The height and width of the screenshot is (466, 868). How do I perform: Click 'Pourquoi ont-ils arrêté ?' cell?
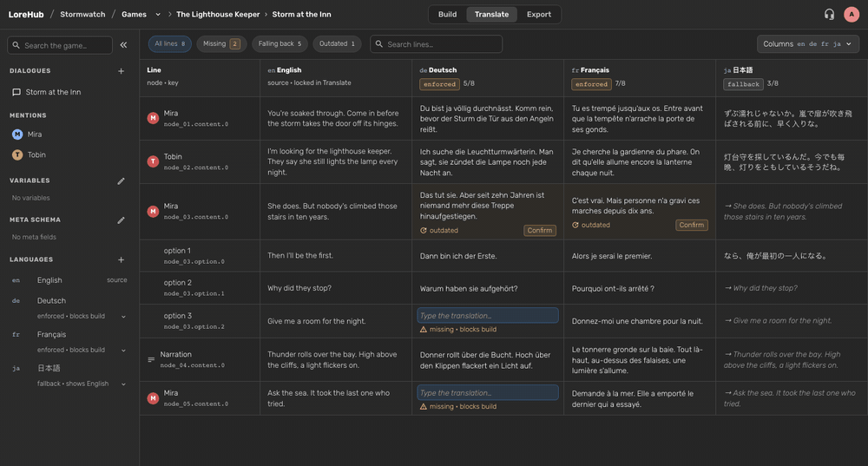[x=640, y=288]
